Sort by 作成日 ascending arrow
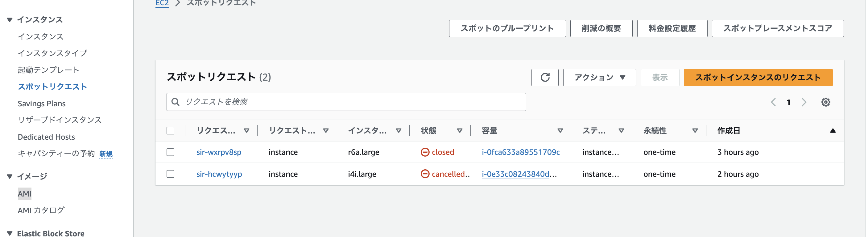The width and height of the screenshot is (868, 237). tap(833, 131)
